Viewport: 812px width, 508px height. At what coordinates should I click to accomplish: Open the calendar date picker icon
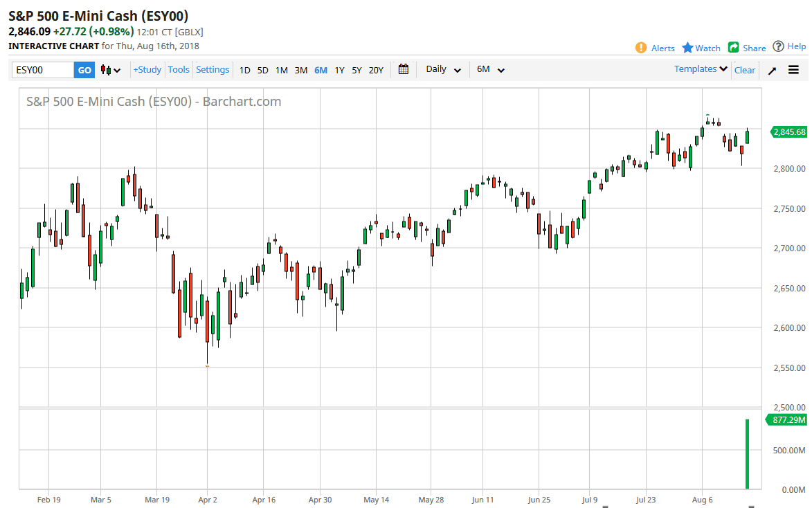(x=404, y=69)
